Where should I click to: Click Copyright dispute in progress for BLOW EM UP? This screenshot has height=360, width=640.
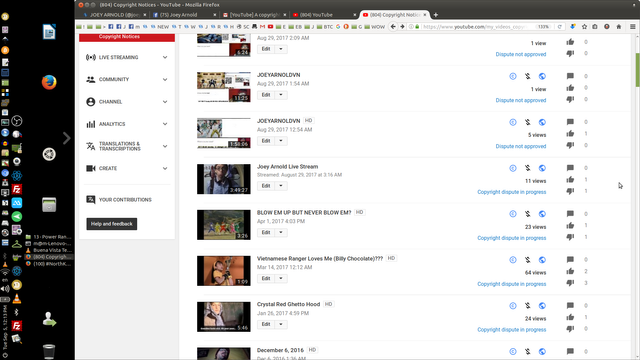point(511,238)
